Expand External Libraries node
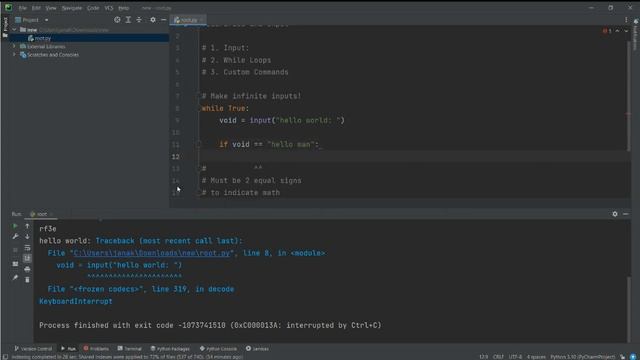Viewport: 640px width, 360px height. click(14, 47)
